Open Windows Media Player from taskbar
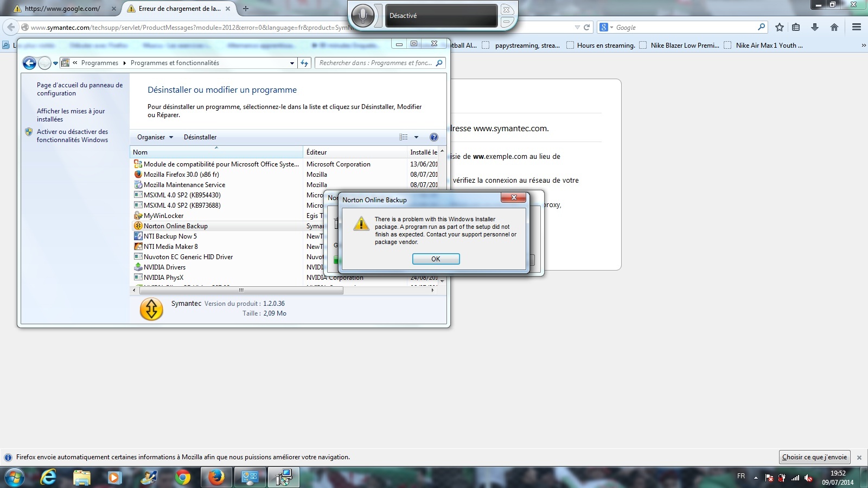This screenshot has height=488, width=868. click(x=114, y=477)
